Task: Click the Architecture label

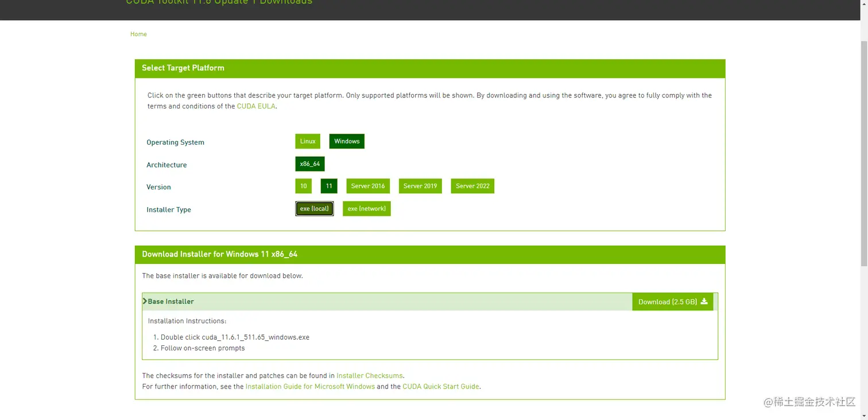Action: click(166, 165)
